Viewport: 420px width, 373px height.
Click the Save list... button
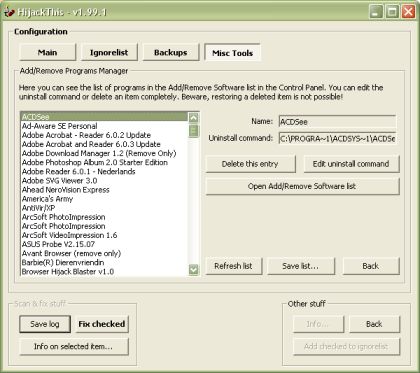(301, 266)
